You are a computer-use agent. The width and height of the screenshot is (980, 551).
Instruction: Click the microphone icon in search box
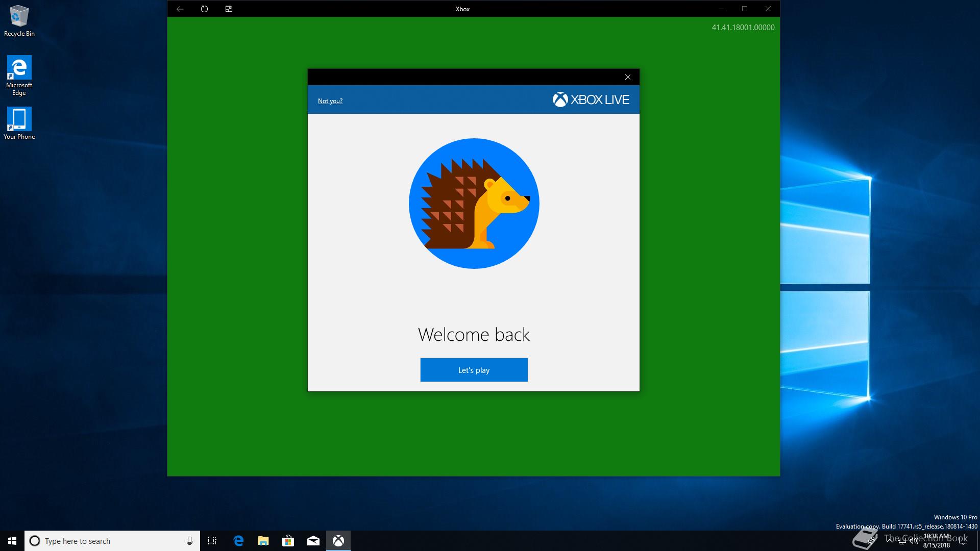click(189, 541)
